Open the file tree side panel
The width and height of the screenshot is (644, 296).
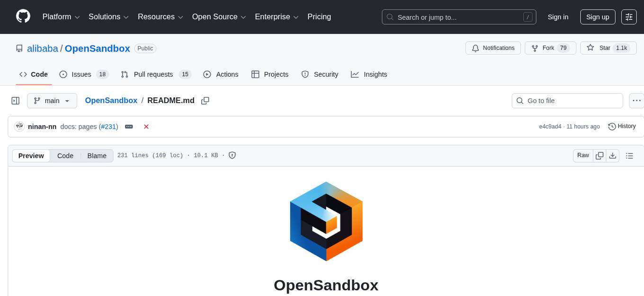click(x=15, y=100)
